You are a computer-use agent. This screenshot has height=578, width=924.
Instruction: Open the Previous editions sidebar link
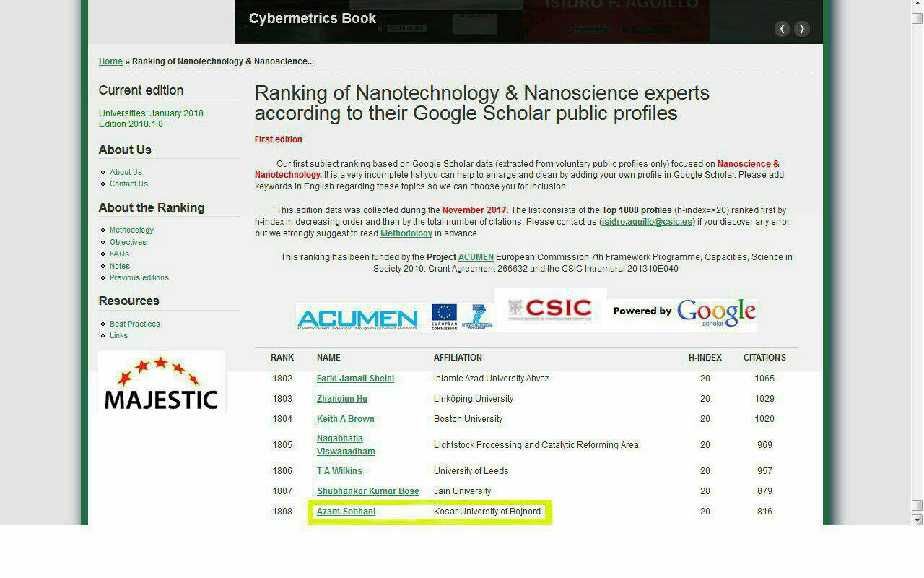coord(139,277)
